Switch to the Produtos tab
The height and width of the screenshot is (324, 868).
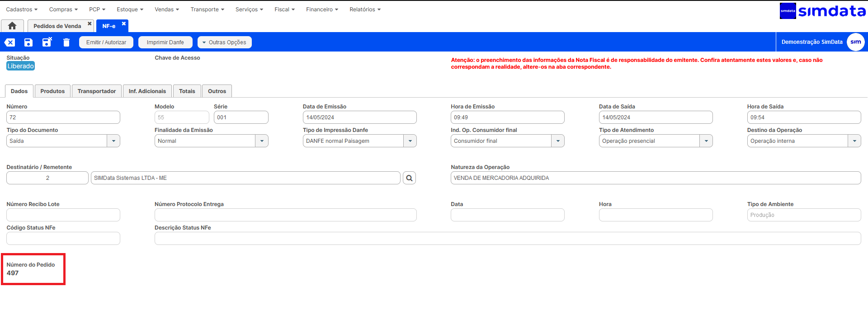52,91
